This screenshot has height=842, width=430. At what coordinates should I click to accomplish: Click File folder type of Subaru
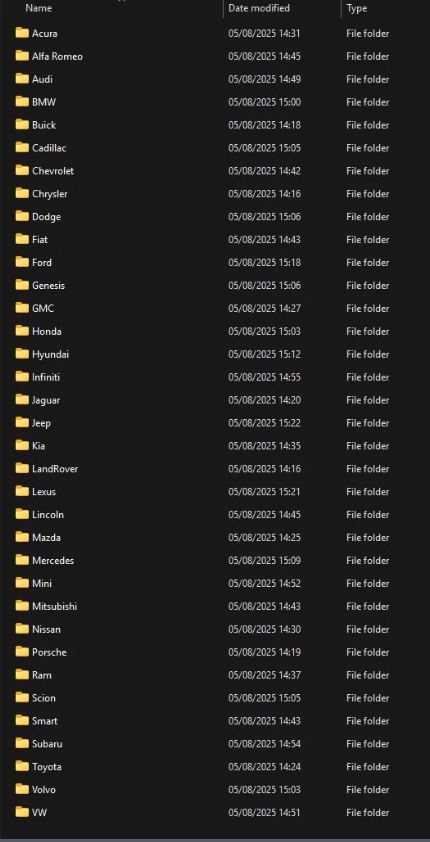pos(368,744)
